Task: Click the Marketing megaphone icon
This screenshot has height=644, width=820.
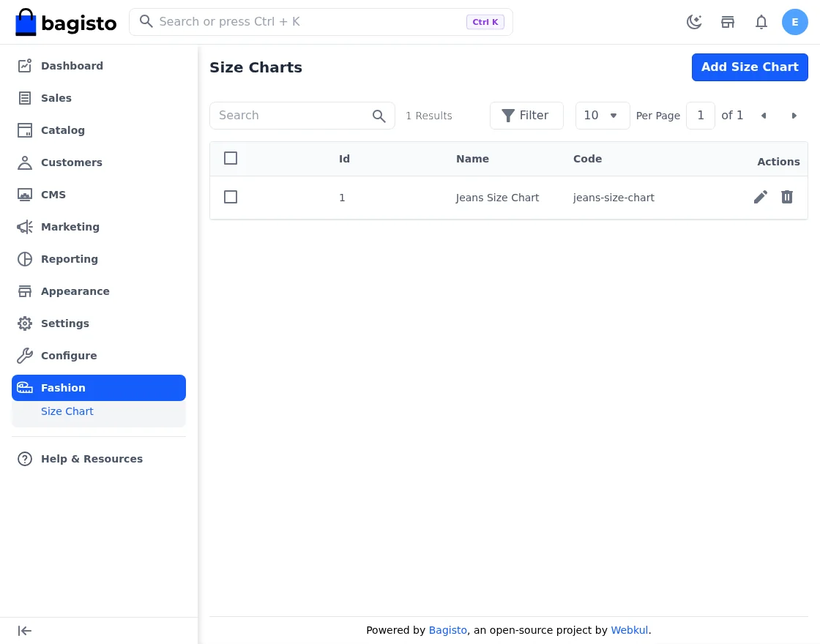Action: pos(25,227)
